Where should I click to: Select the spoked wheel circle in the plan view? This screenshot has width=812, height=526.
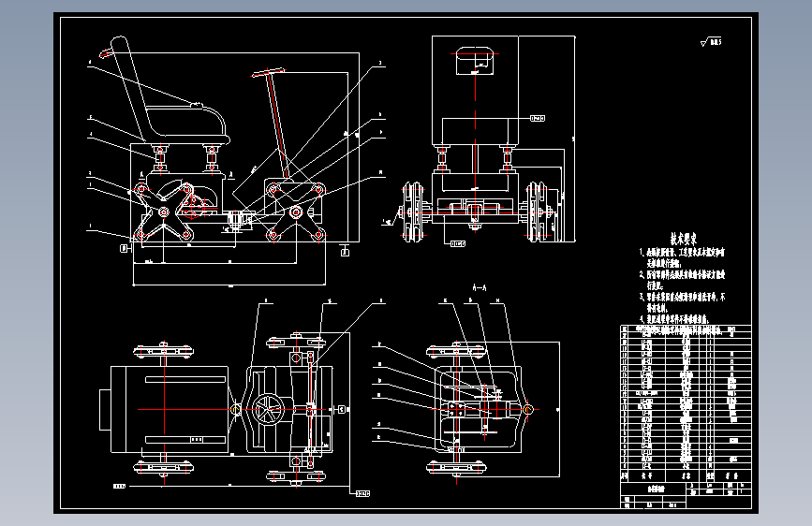268,410
